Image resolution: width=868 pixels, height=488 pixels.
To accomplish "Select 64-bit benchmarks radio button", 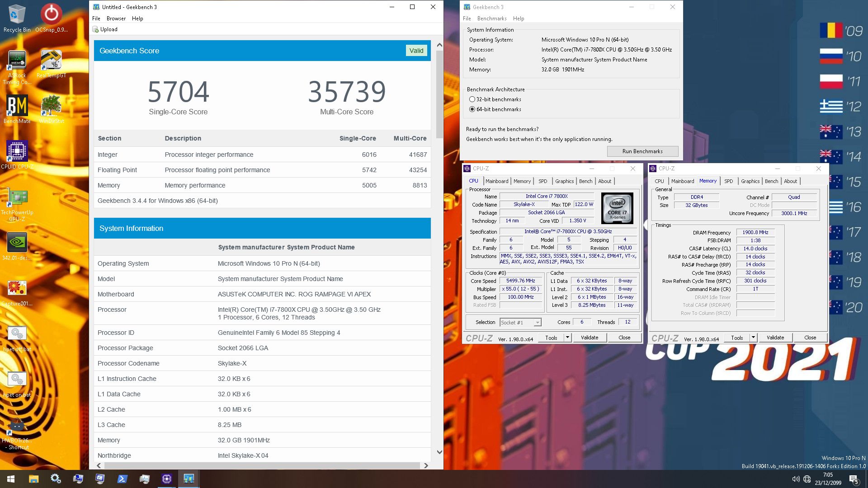I will 472,109.
